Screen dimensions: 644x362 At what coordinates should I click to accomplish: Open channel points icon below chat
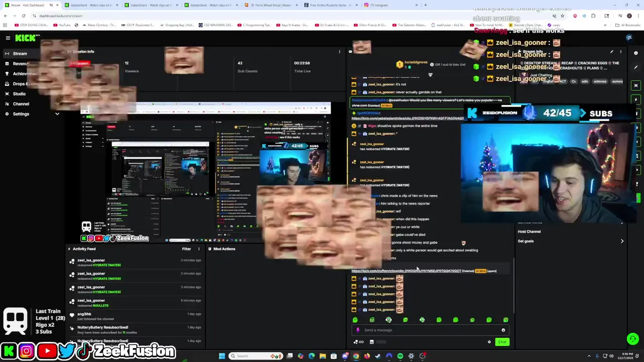coord(358,342)
